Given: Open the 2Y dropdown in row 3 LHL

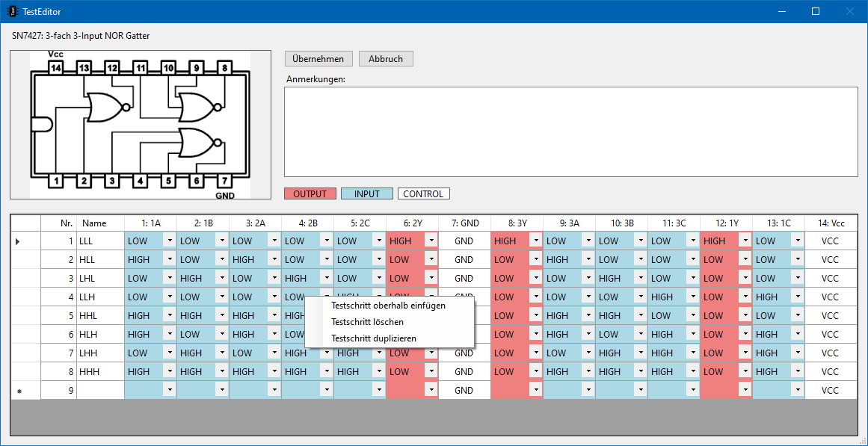Looking at the screenshot, I should coord(431,279).
